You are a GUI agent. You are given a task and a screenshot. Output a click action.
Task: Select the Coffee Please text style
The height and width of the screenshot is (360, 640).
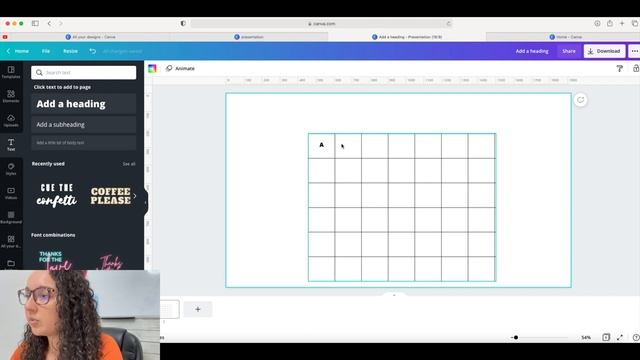click(x=111, y=196)
